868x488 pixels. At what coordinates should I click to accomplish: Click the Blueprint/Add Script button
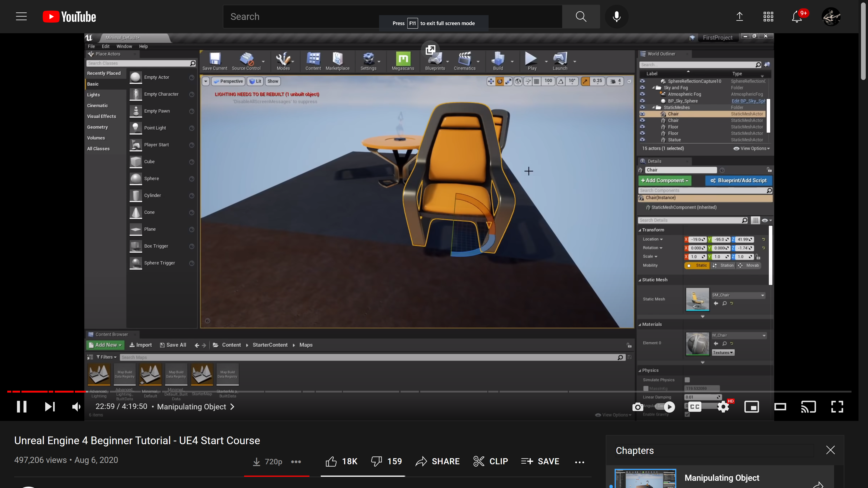point(739,181)
